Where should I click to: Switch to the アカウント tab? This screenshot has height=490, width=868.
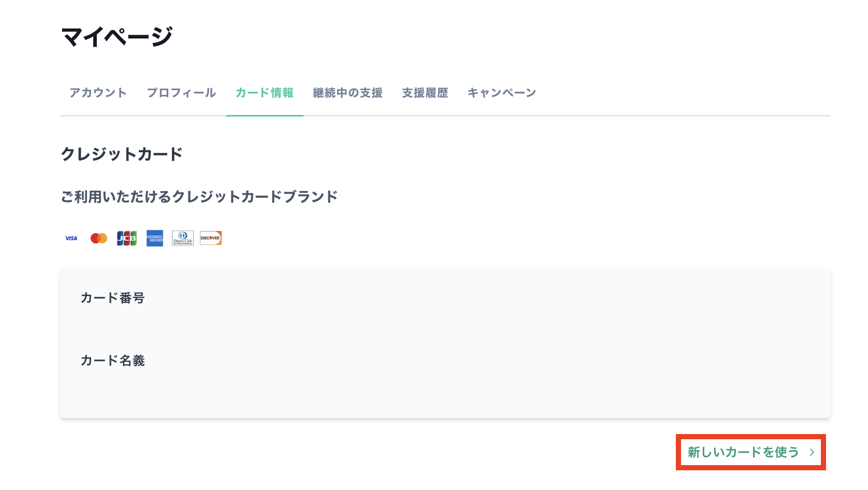[x=98, y=92]
